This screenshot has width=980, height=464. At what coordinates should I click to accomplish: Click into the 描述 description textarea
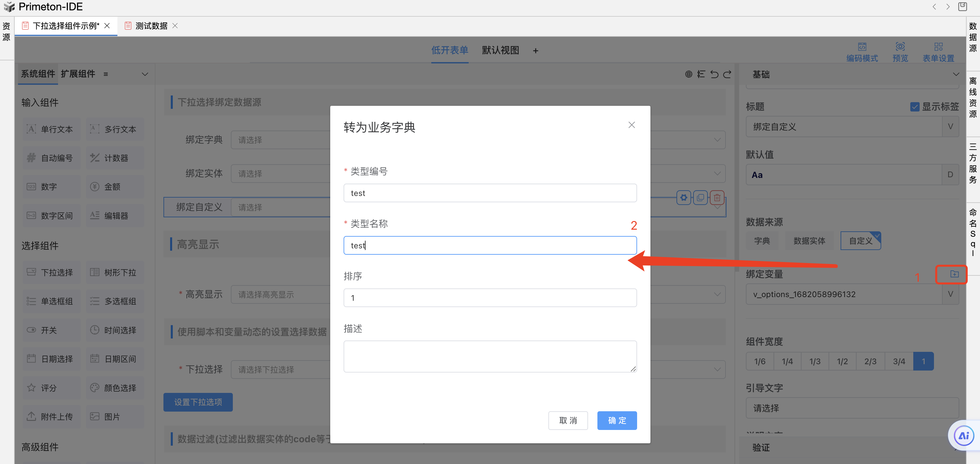490,356
